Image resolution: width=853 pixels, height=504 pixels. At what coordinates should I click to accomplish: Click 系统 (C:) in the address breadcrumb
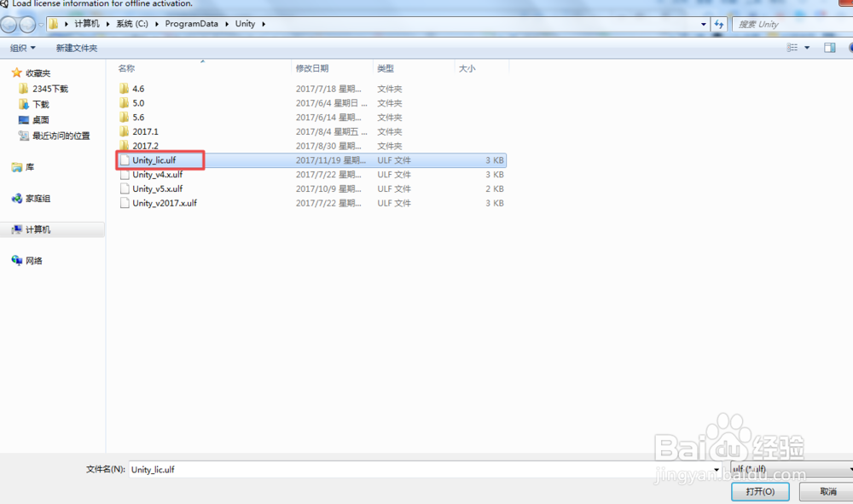click(x=132, y=24)
